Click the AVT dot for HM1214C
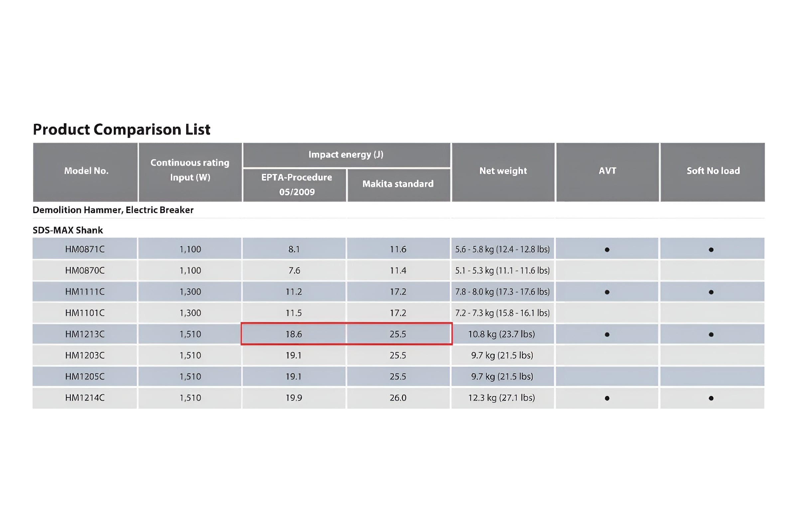798x532 pixels. click(x=607, y=398)
